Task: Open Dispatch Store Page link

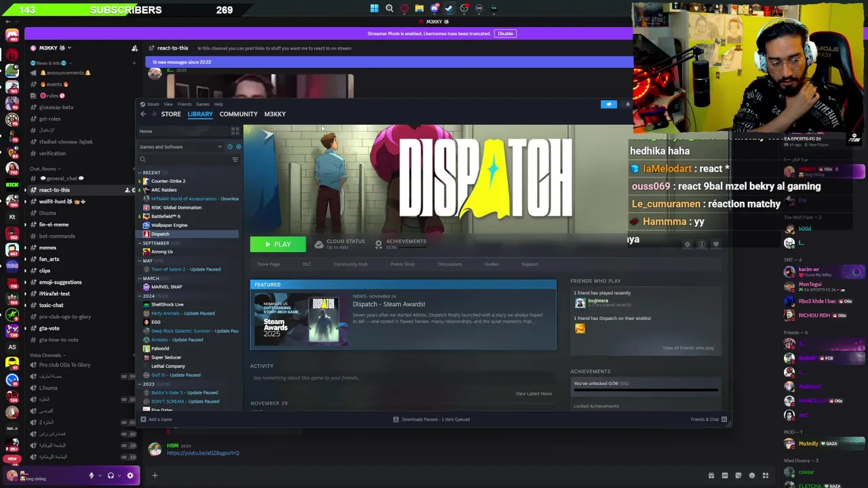Action: (269, 264)
